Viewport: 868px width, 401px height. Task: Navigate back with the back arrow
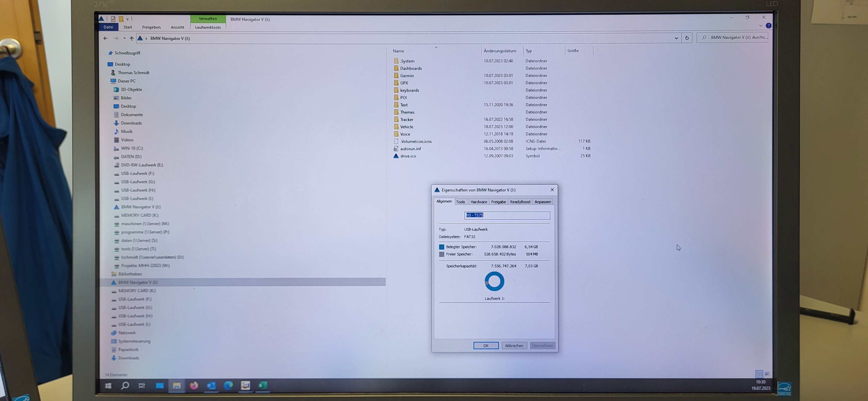tap(106, 39)
